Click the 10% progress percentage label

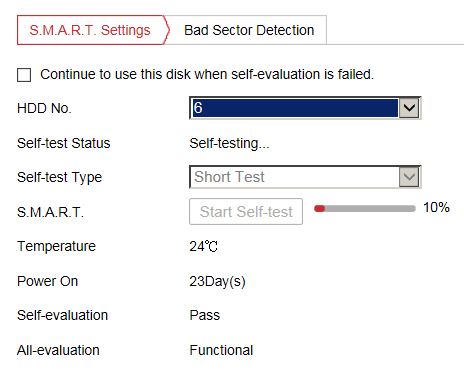[436, 207]
